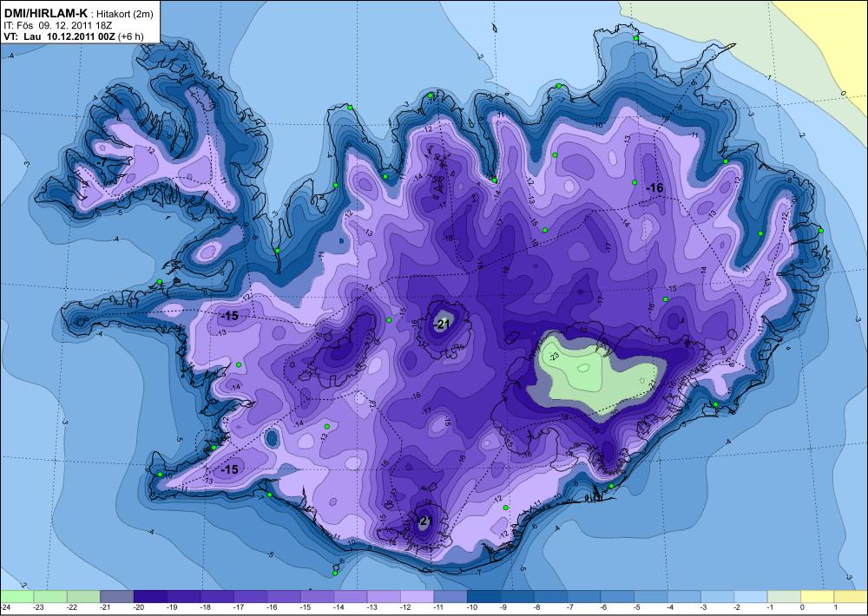The height and width of the screenshot is (616, 868).
Task: Click the northernmost green station dot
Action: point(636,38)
